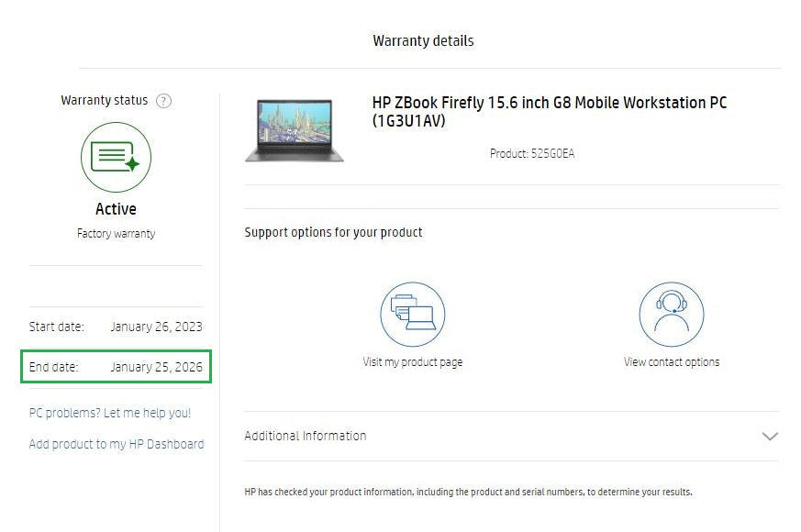The image size is (801, 532).
Task: Click the circled question mark next to Warranty status
Action: (164, 101)
